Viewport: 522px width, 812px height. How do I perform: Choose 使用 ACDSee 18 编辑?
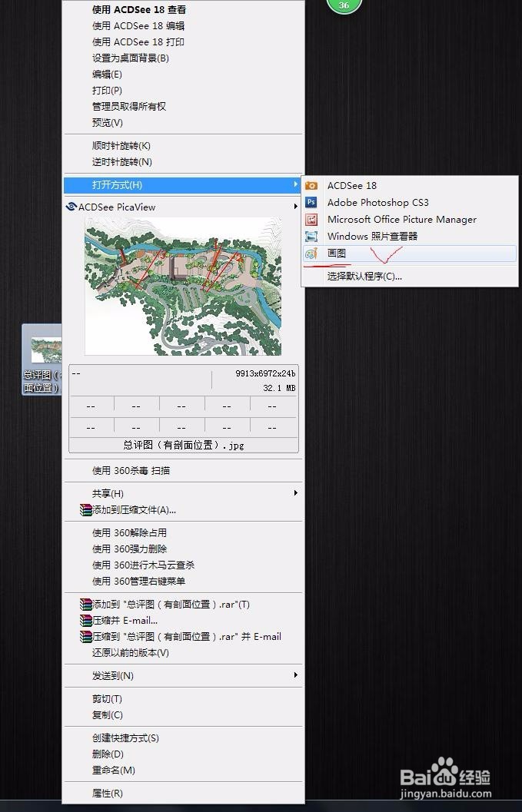[138, 26]
